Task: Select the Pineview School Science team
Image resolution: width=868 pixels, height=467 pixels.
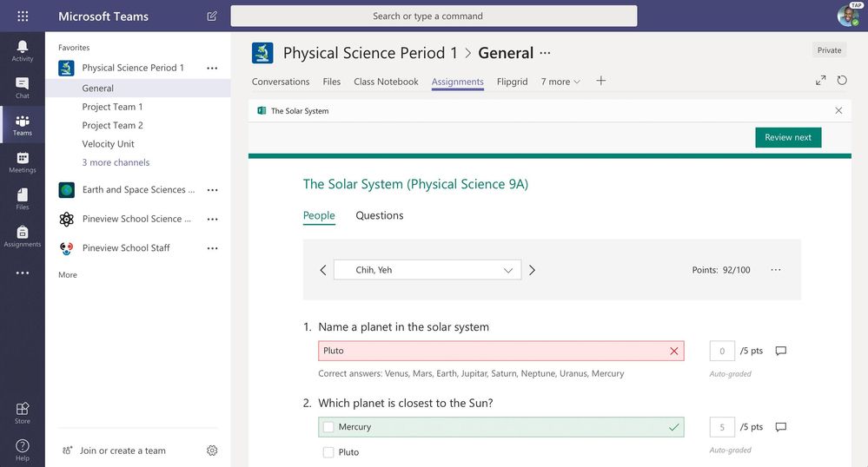Action: pyautogui.click(x=136, y=219)
